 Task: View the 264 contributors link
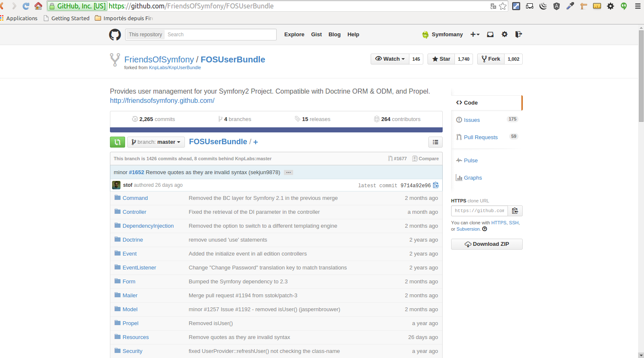point(397,119)
